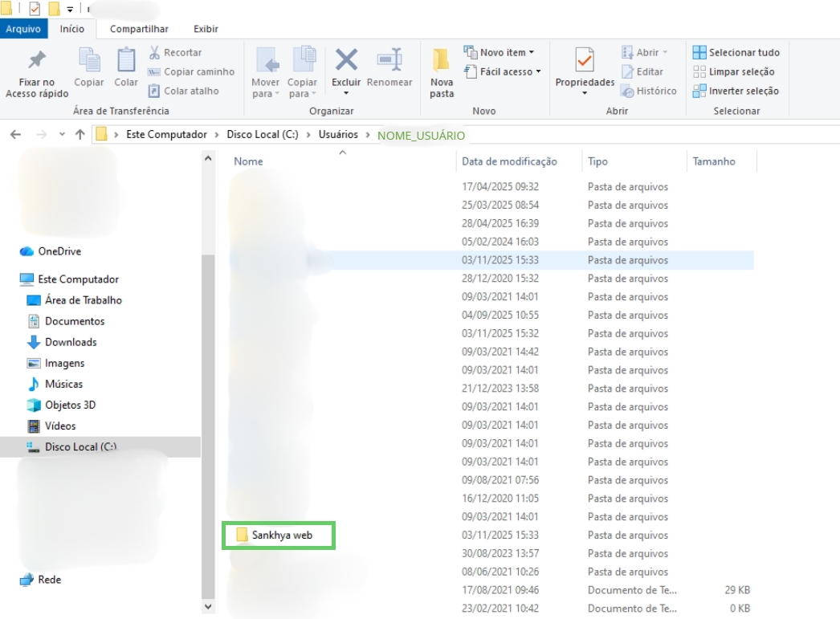Select the Sankhya web folder
Screen dimensions: 840x619
point(275,535)
